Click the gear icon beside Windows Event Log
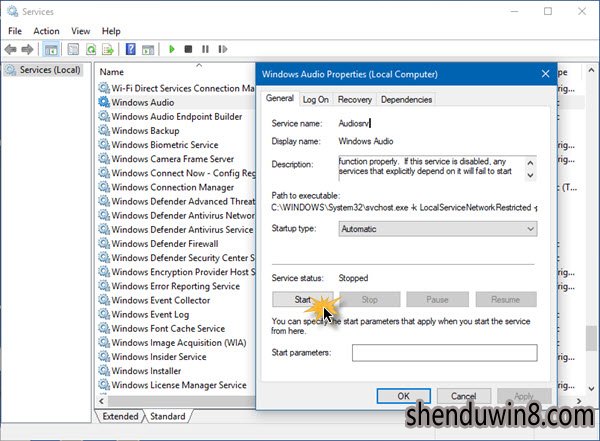 [x=104, y=314]
